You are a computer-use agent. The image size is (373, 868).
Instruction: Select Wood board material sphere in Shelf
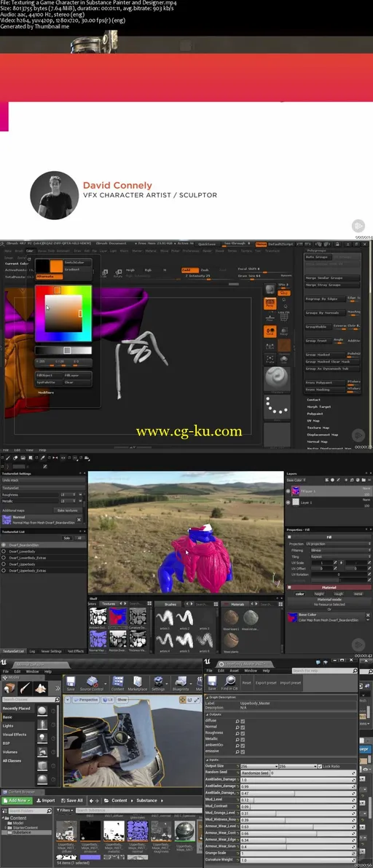(231, 618)
